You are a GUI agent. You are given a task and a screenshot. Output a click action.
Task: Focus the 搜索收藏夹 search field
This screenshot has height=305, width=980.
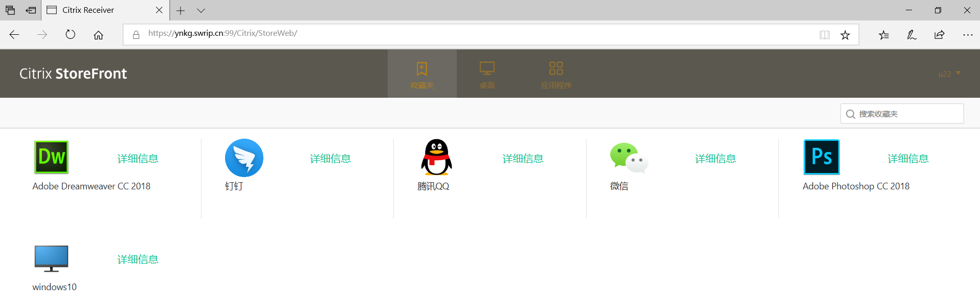click(x=902, y=114)
